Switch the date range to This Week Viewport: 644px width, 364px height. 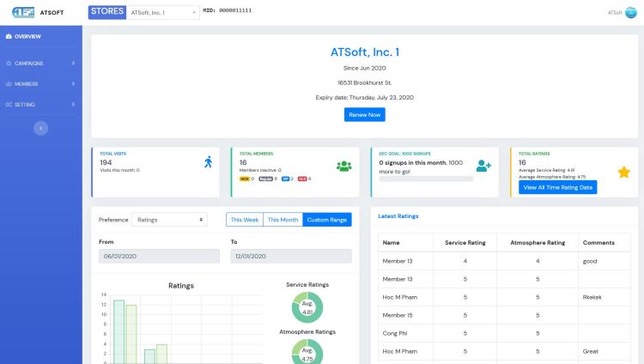pos(244,220)
